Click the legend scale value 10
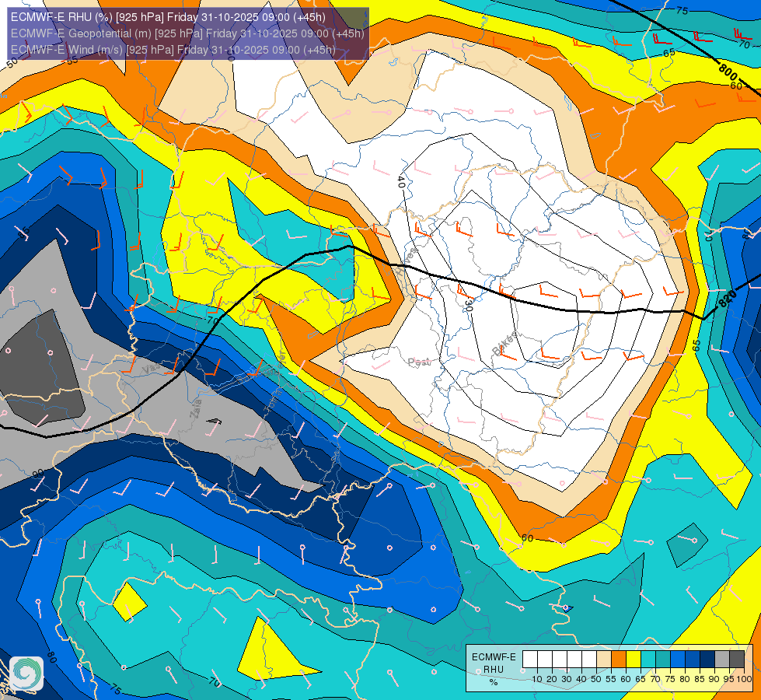This screenshot has height=700, width=761. coord(537,679)
